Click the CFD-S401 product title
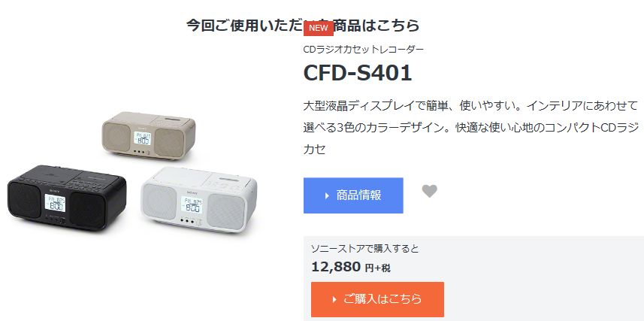 (358, 73)
